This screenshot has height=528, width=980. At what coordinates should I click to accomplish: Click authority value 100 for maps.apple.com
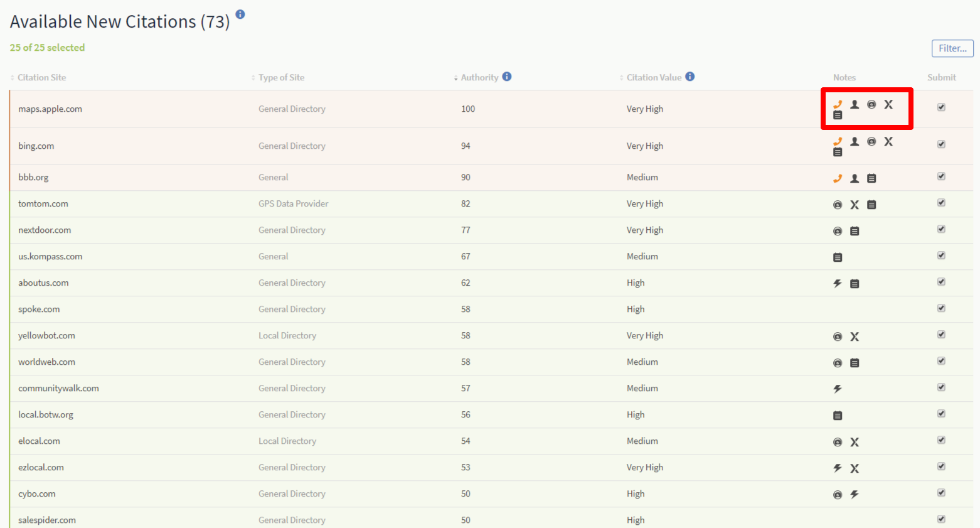468,109
